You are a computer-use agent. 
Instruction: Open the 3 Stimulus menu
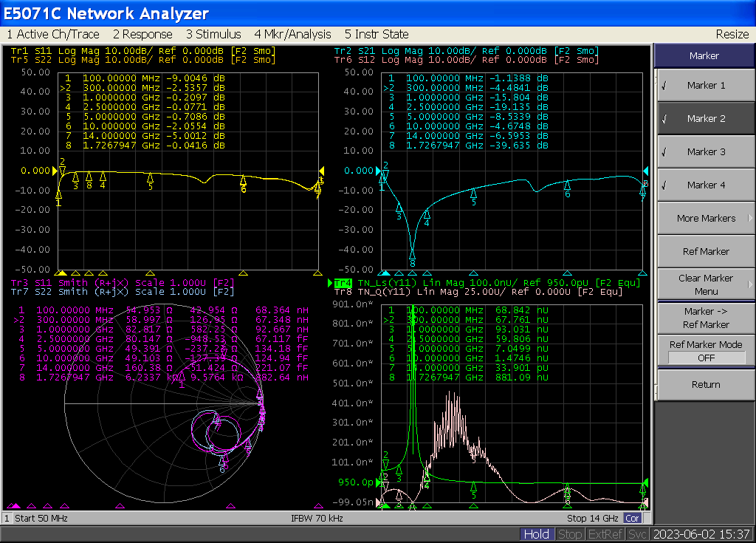(x=213, y=34)
